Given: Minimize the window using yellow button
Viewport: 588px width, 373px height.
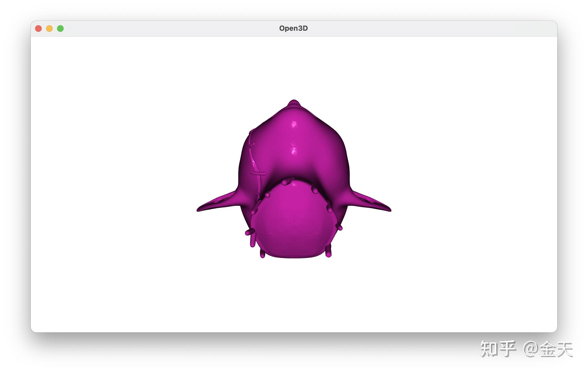Looking at the screenshot, I should pyautogui.click(x=49, y=29).
